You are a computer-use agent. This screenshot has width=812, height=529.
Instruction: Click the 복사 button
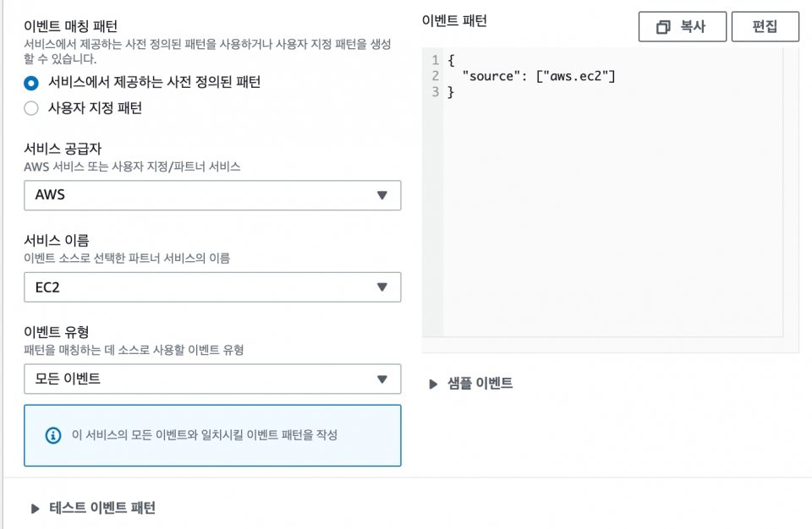point(682,27)
